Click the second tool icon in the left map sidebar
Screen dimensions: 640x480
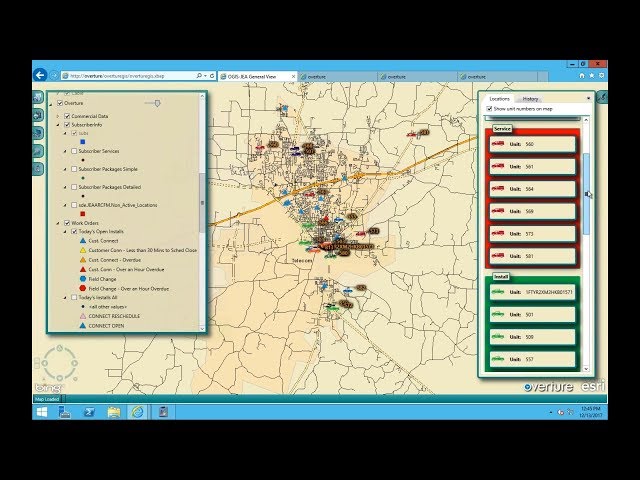pyautogui.click(x=38, y=115)
